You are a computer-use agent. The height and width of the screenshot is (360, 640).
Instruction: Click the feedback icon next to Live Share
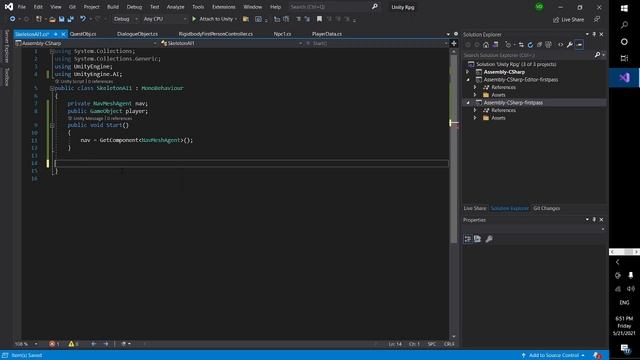click(597, 19)
